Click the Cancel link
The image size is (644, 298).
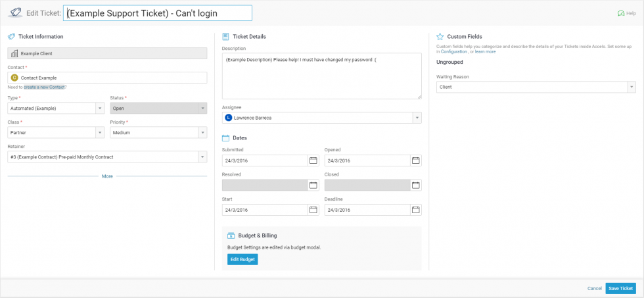coord(594,289)
